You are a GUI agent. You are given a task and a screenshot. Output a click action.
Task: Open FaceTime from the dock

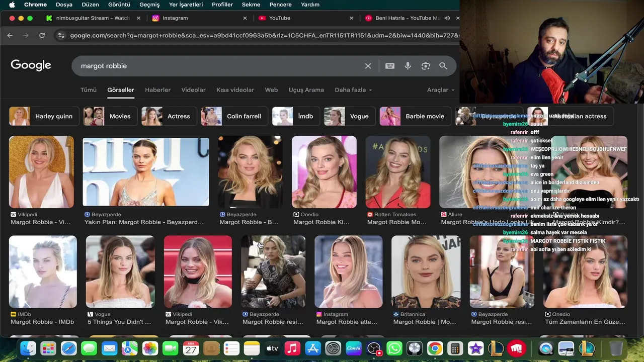point(171,348)
